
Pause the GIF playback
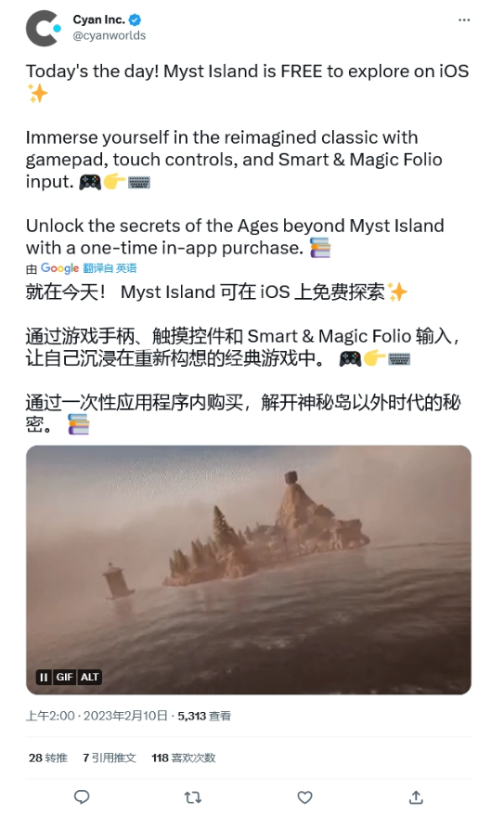tap(44, 677)
